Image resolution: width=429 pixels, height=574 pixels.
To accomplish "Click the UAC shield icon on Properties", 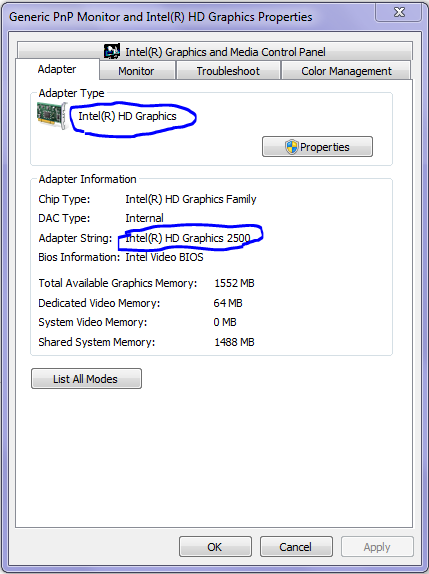I will click(x=291, y=147).
